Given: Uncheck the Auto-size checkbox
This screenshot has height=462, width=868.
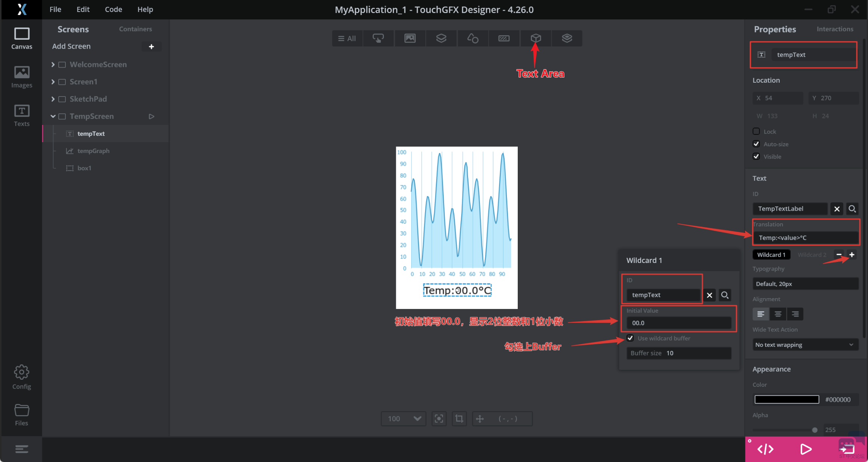Looking at the screenshot, I should tap(756, 144).
